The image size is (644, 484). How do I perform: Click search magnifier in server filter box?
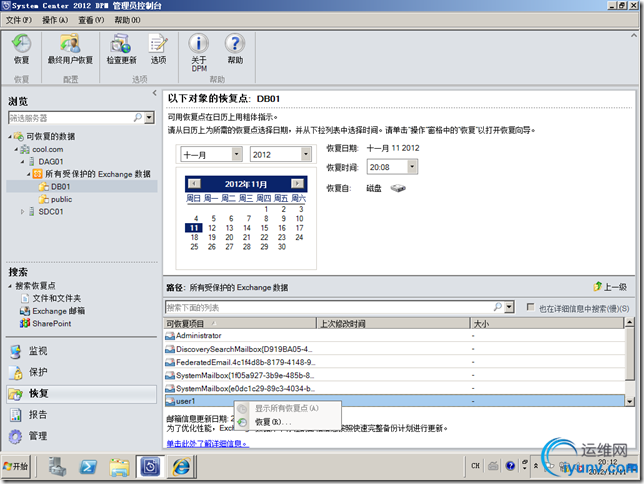point(138,118)
